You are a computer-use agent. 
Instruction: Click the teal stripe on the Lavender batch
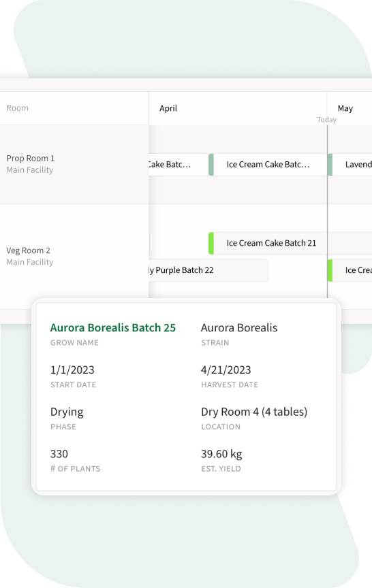coord(330,164)
